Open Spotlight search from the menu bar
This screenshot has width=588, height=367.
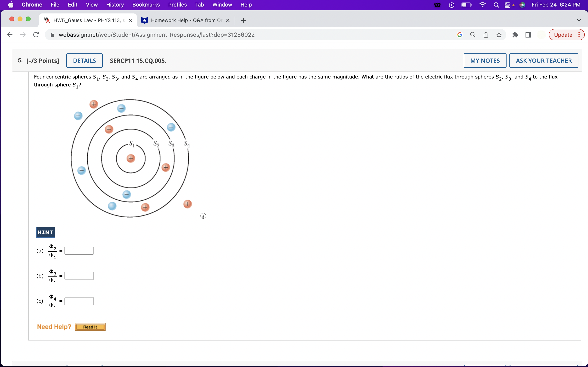(x=496, y=5)
